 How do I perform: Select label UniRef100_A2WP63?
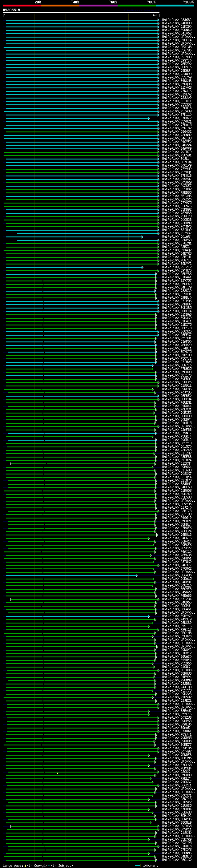click(x=177, y=240)
